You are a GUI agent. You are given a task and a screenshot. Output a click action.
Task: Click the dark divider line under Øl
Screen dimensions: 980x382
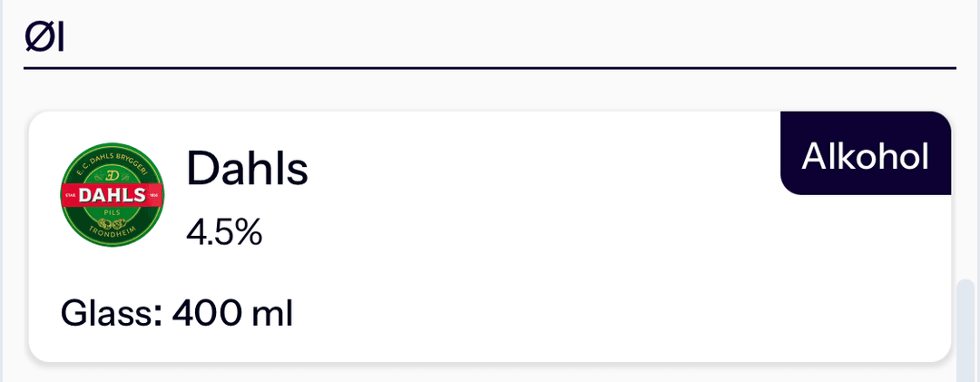coord(490,67)
